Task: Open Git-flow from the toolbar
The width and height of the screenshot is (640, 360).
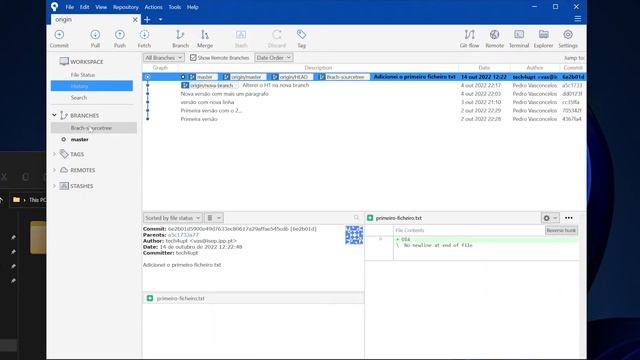Action: tap(469, 39)
